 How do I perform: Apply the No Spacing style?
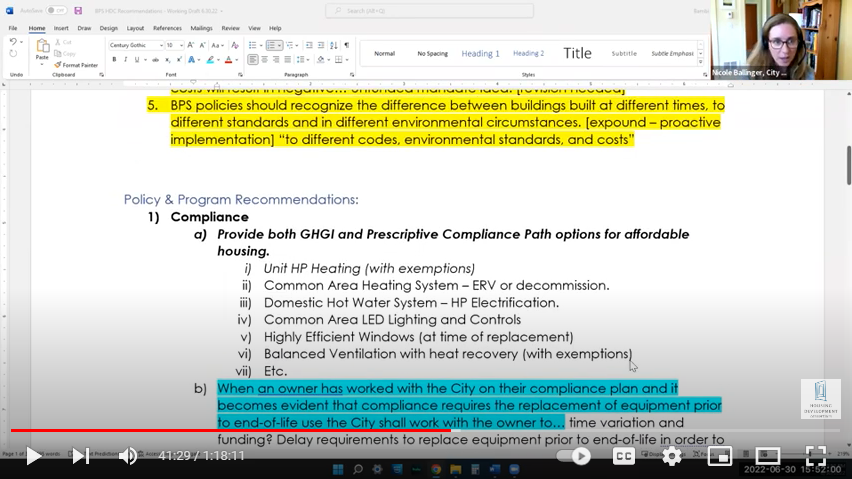(x=433, y=53)
